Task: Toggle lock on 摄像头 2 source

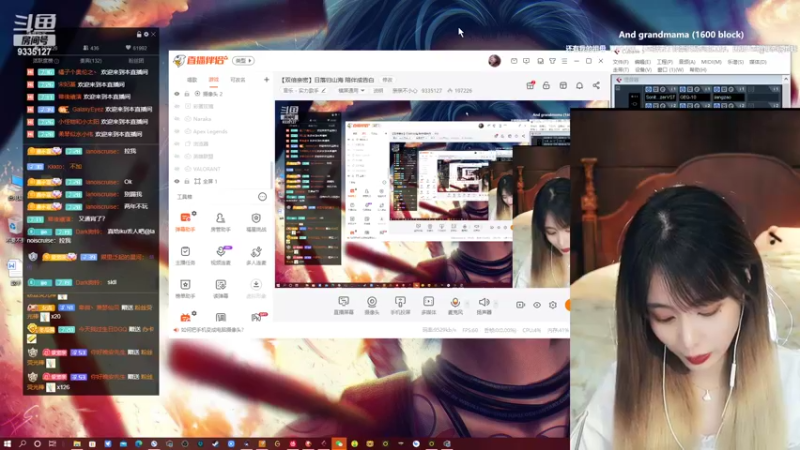Action: point(187,94)
